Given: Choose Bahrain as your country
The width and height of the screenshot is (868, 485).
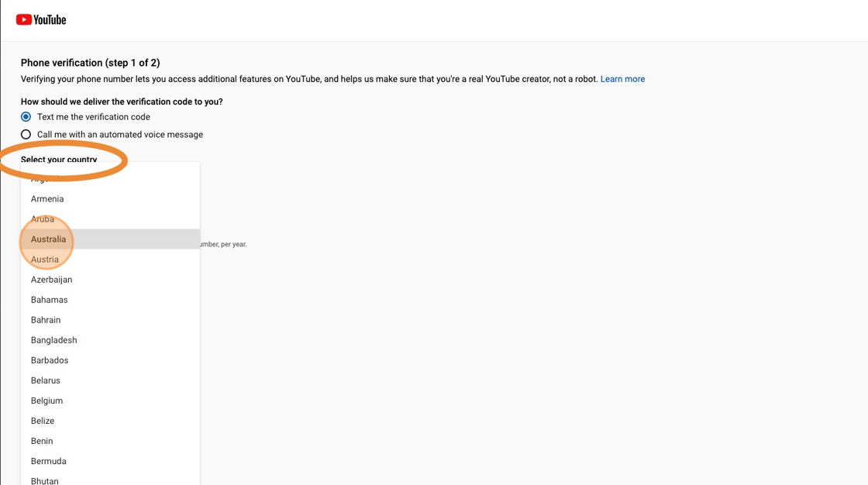Looking at the screenshot, I should click(x=110, y=320).
